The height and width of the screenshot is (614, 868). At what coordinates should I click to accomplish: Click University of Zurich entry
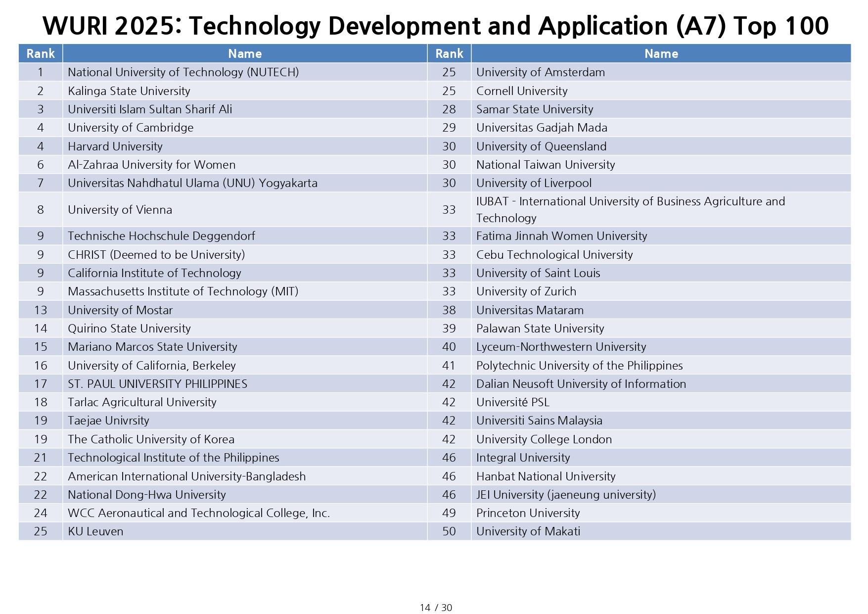pyautogui.click(x=526, y=291)
